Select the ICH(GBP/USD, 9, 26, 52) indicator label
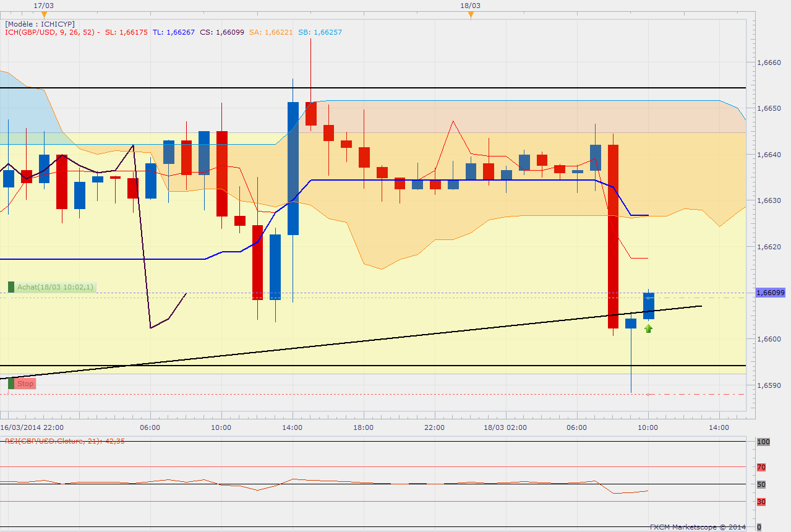Screen dimensions: 791x532 53,33
